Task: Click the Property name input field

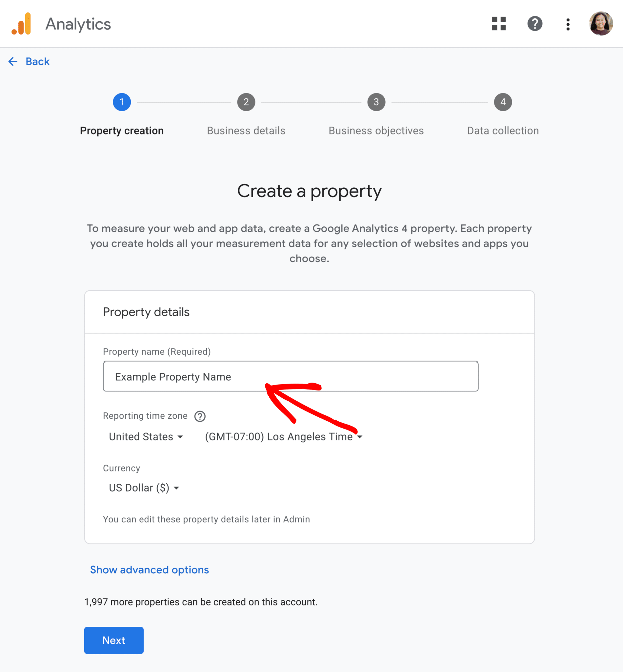Action: (x=290, y=376)
